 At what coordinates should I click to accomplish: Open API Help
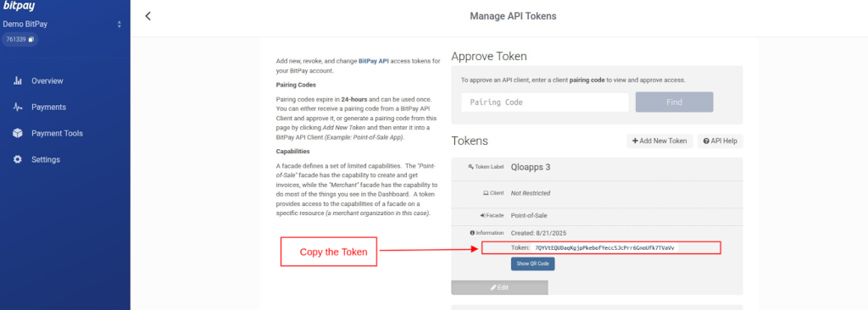[x=721, y=141]
